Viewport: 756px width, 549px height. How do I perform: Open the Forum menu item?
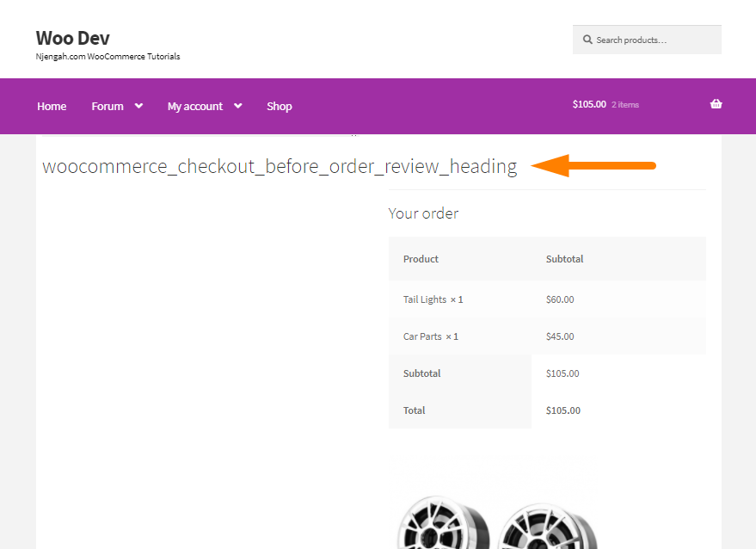point(108,106)
